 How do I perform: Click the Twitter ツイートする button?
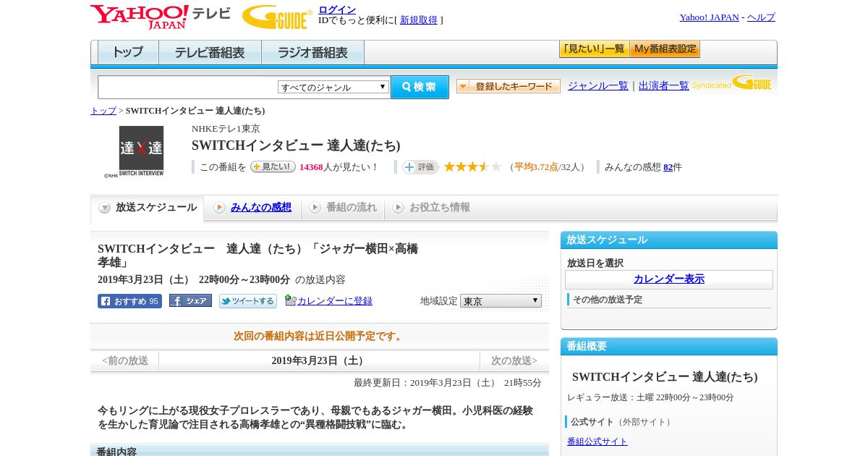coord(248,301)
